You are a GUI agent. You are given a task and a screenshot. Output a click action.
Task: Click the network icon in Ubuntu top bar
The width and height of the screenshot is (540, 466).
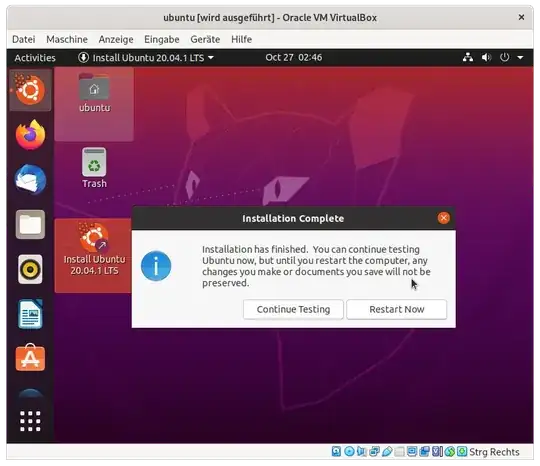[468, 57]
